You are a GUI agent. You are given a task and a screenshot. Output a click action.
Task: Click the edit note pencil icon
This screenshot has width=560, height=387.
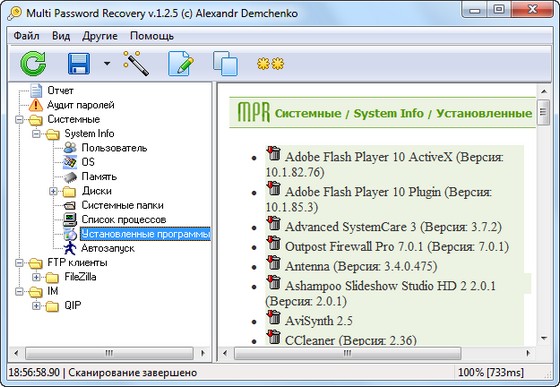click(x=181, y=64)
